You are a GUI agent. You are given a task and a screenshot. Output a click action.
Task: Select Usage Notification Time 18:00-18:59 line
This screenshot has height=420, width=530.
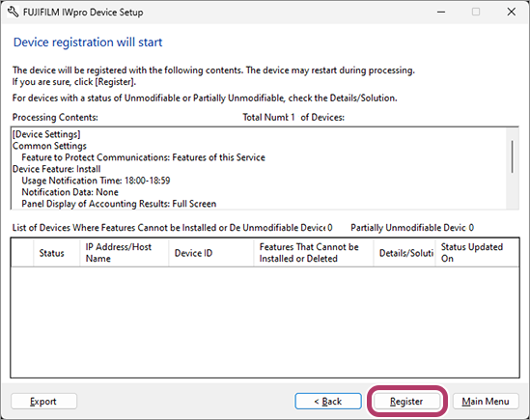tap(96, 181)
